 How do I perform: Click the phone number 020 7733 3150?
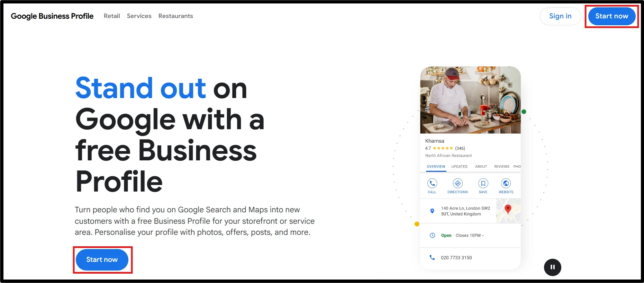[456, 258]
